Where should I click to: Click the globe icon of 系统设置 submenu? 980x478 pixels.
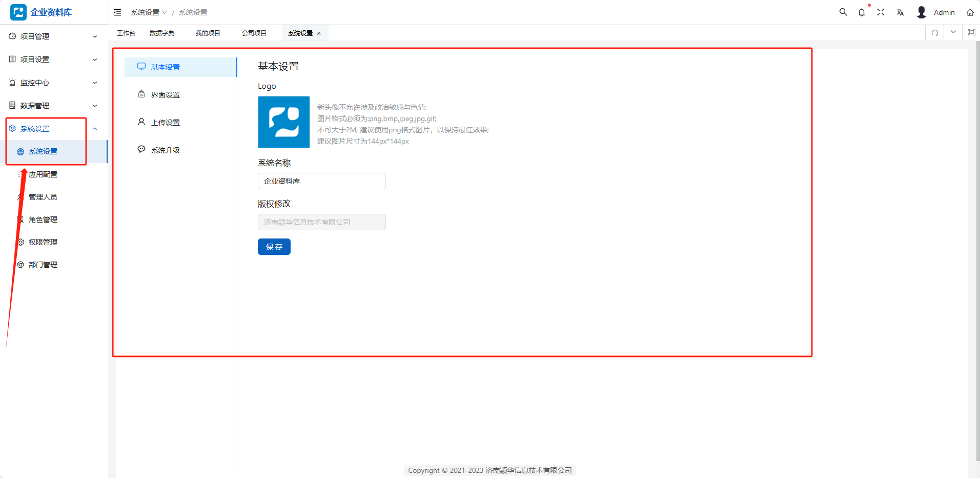point(21,152)
